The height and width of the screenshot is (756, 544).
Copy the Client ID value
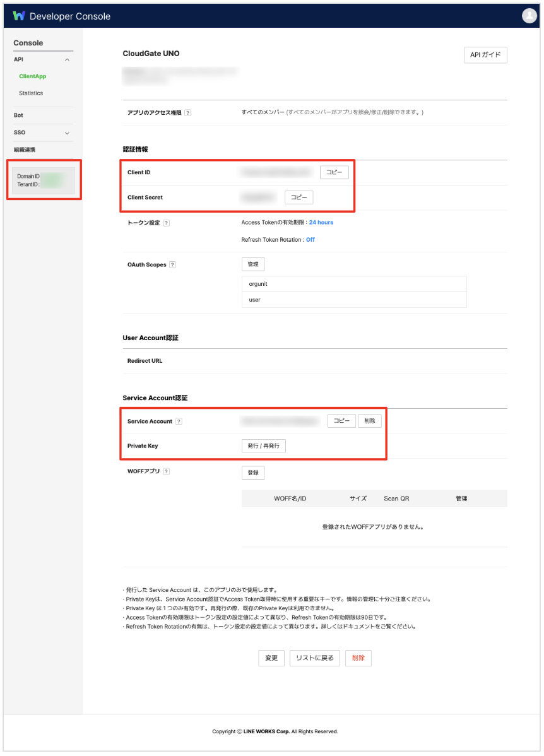click(334, 172)
